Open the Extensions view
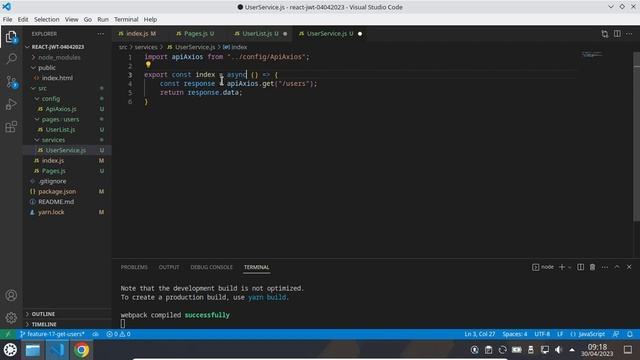Image resolution: width=640 pixels, height=360 pixels. 11,127
